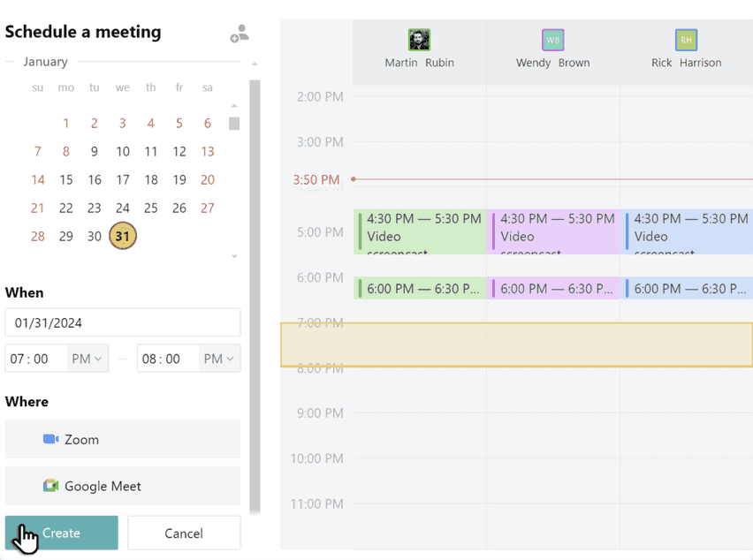Click the date field showing 01/31/2024
Viewport: 753px width, 560px height.
click(x=123, y=322)
